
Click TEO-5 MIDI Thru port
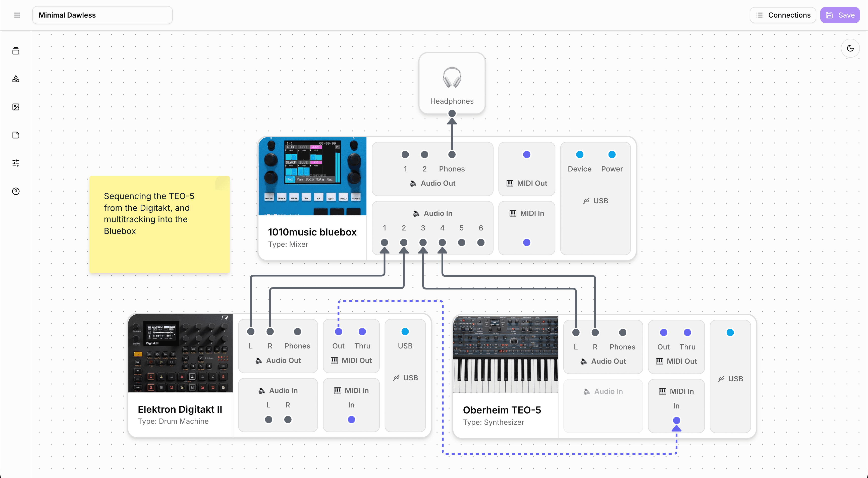click(x=687, y=333)
